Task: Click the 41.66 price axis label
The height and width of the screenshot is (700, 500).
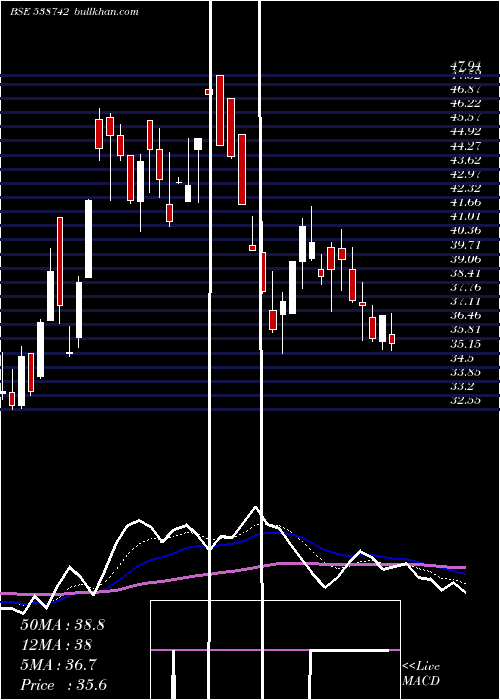Action: (466, 202)
